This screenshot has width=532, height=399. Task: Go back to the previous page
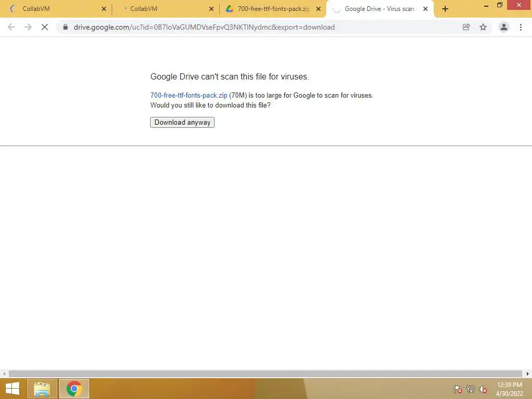point(11,27)
